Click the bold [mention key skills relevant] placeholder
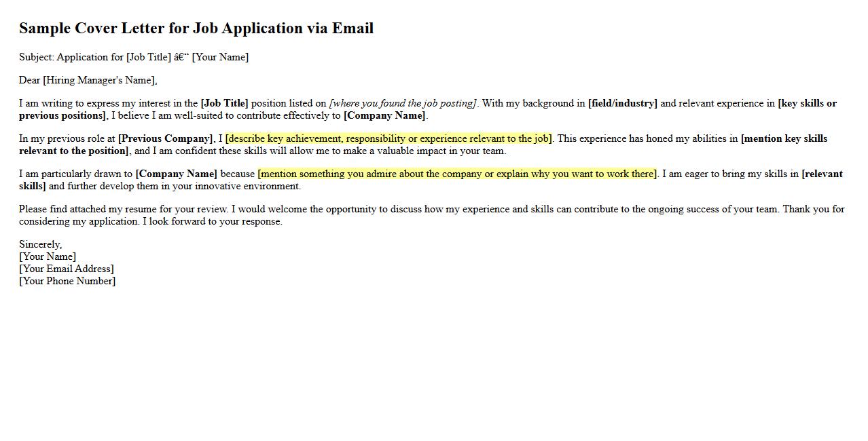 click(784, 138)
